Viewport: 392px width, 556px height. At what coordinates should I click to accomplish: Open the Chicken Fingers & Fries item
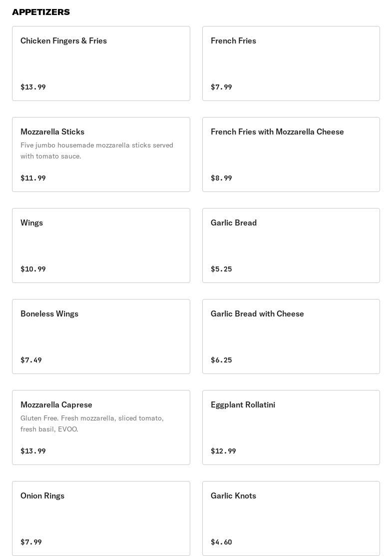(x=101, y=63)
